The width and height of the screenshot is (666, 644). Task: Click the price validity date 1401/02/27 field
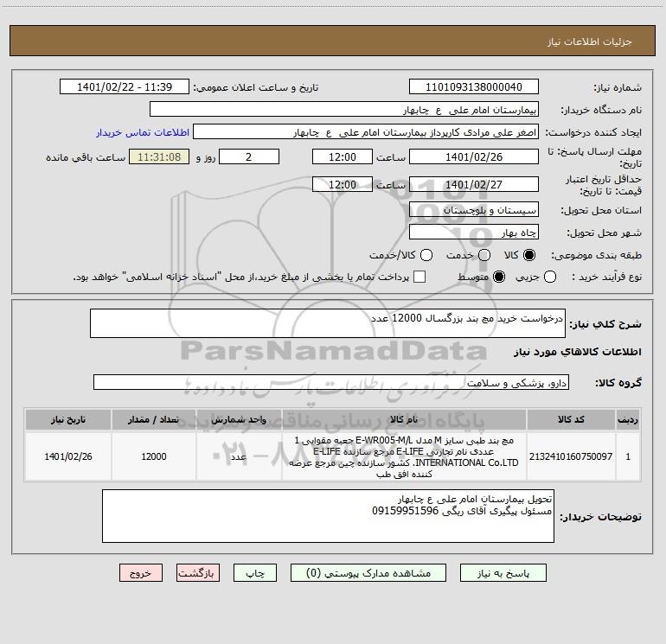(474, 184)
